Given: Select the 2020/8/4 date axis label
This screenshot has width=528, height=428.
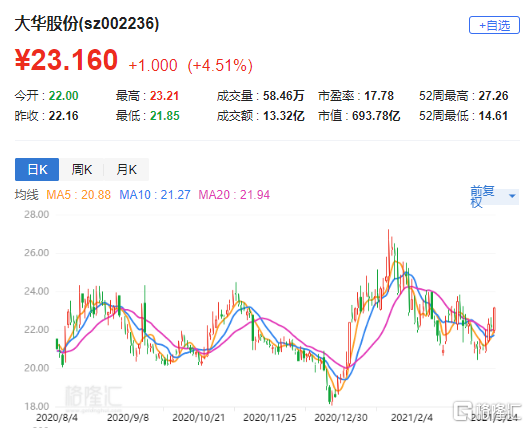Looking at the screenshot, I should click(57, 418).
